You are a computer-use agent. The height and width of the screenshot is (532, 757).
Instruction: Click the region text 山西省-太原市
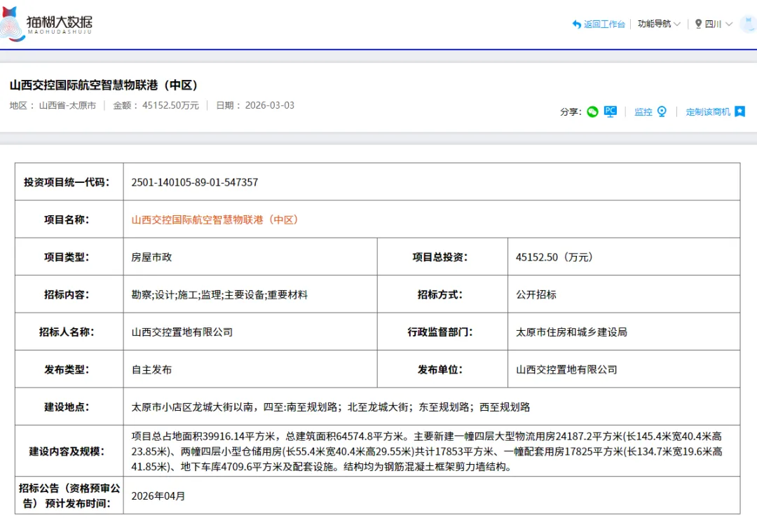[x=67, y=105]
